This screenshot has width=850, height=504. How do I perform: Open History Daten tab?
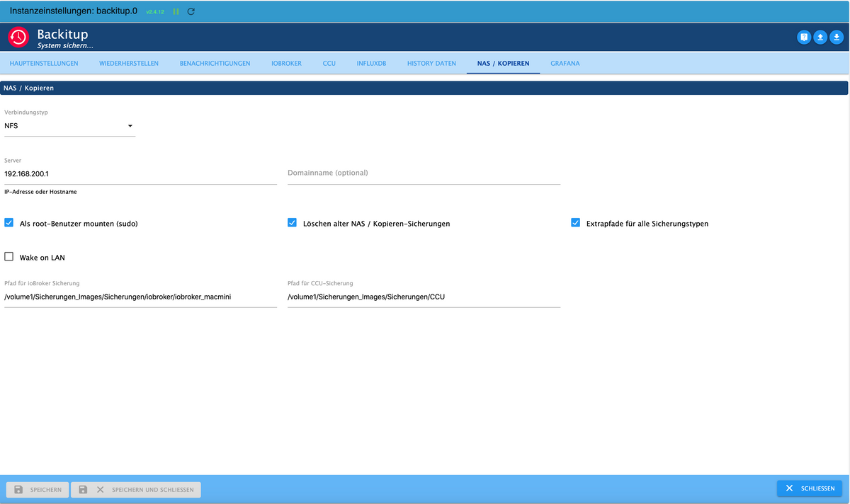pyautogui.click(x=431, y=63)
